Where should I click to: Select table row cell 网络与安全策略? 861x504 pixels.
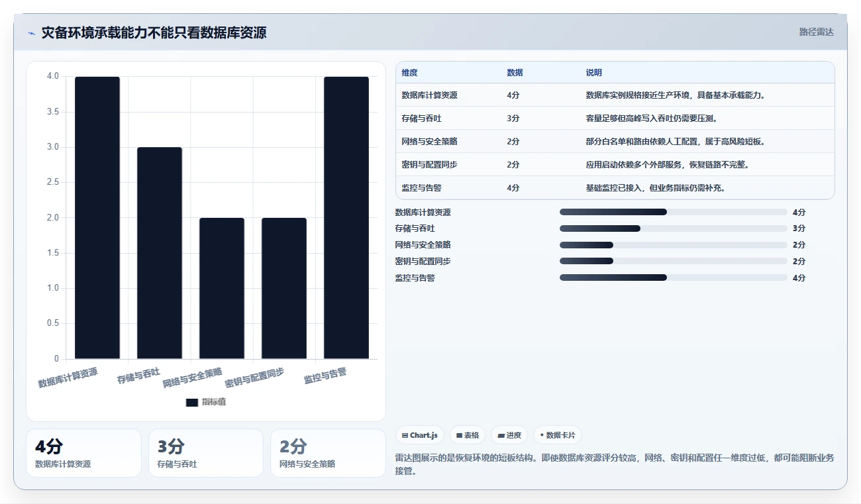point(429,142)
